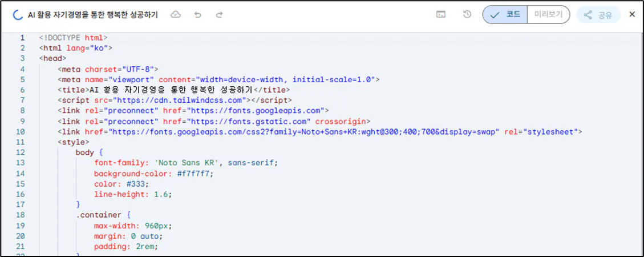644x257 pixels.
Task: Click the 'body {' selector line
Action: 89,152
